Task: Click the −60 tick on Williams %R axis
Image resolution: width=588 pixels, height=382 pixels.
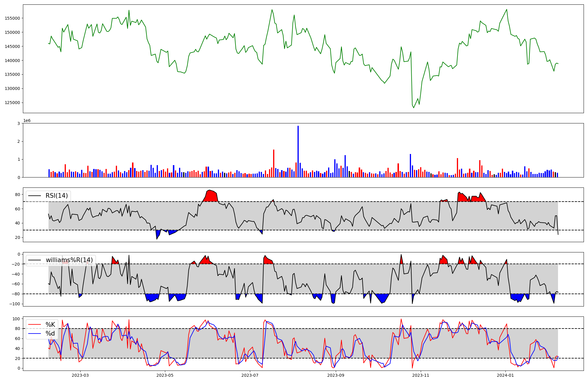Action: 16,284
